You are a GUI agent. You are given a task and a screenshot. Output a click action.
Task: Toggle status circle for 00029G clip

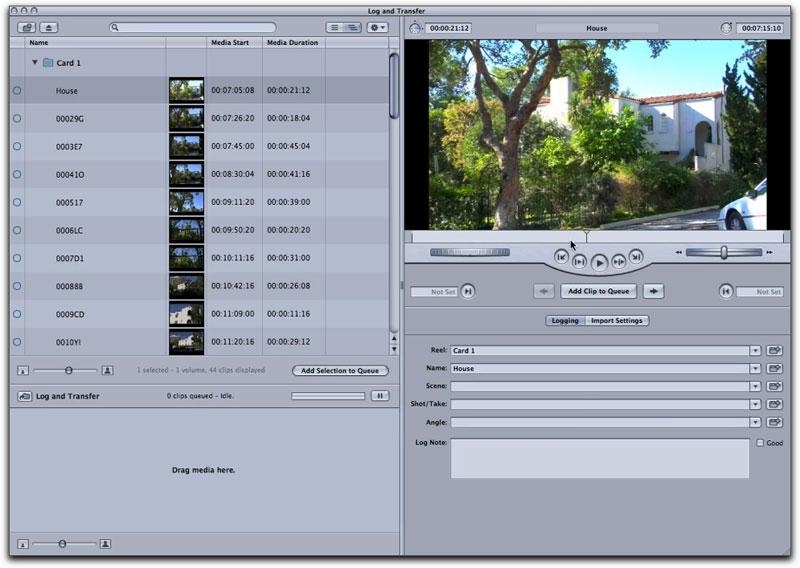17,118
